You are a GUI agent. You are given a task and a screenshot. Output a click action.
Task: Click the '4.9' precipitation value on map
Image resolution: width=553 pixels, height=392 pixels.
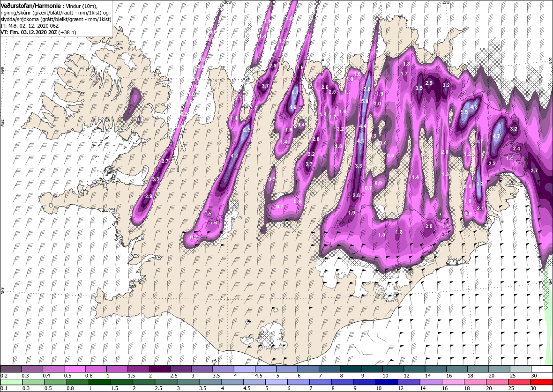[293, 108]
